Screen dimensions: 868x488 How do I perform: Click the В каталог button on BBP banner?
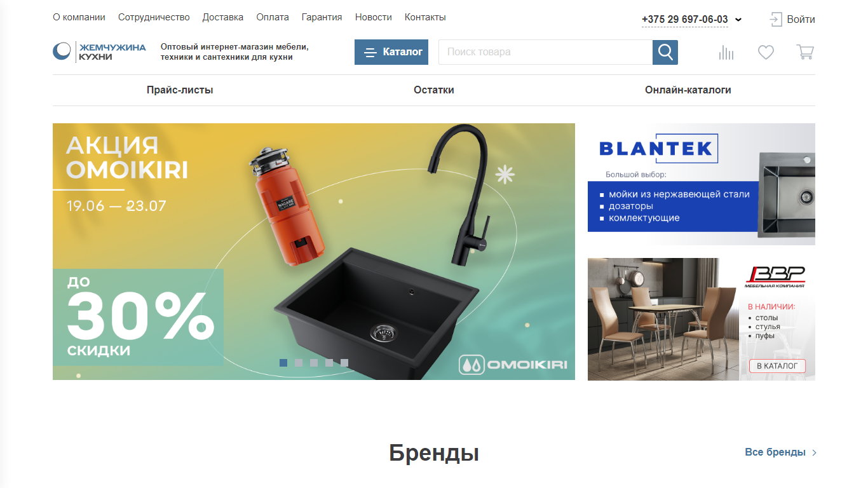point(777,366)
